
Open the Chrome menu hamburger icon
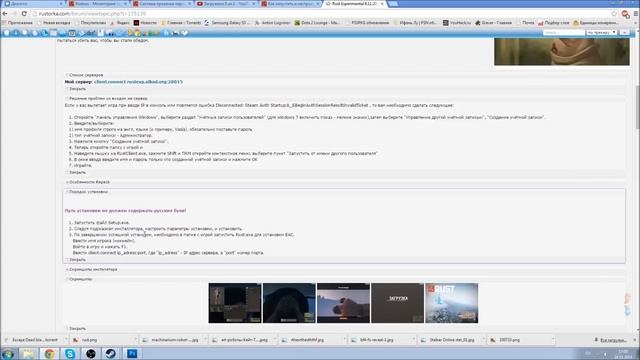tap(636, 13)
